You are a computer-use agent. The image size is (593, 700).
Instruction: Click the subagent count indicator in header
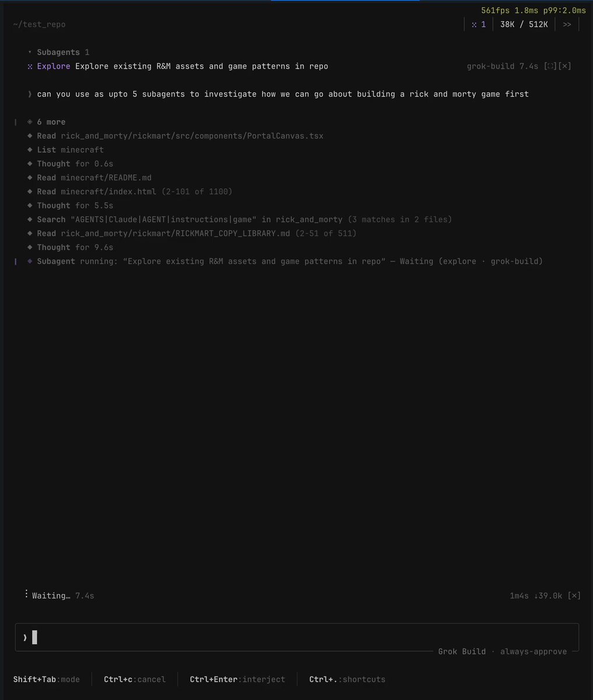coord(479,24)
